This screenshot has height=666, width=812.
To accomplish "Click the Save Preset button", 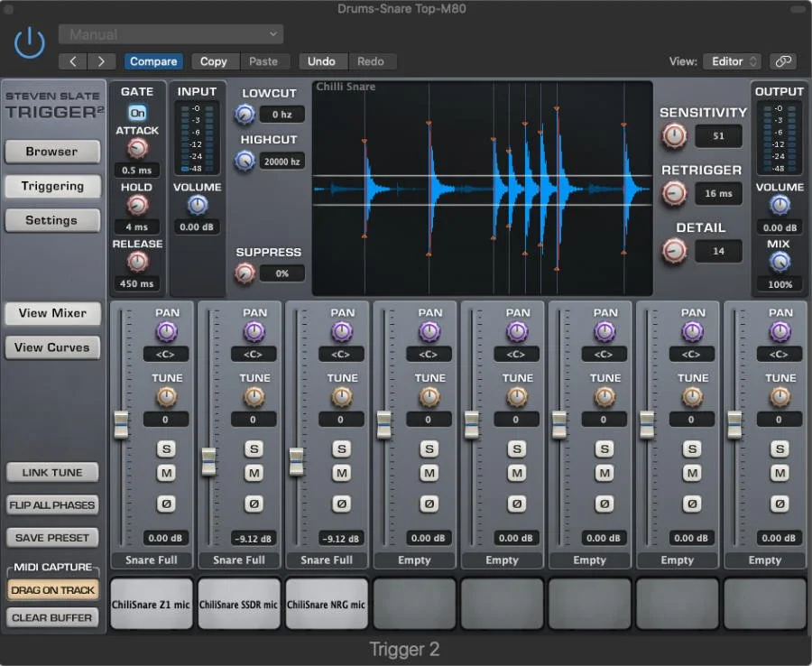I will 52,538.
